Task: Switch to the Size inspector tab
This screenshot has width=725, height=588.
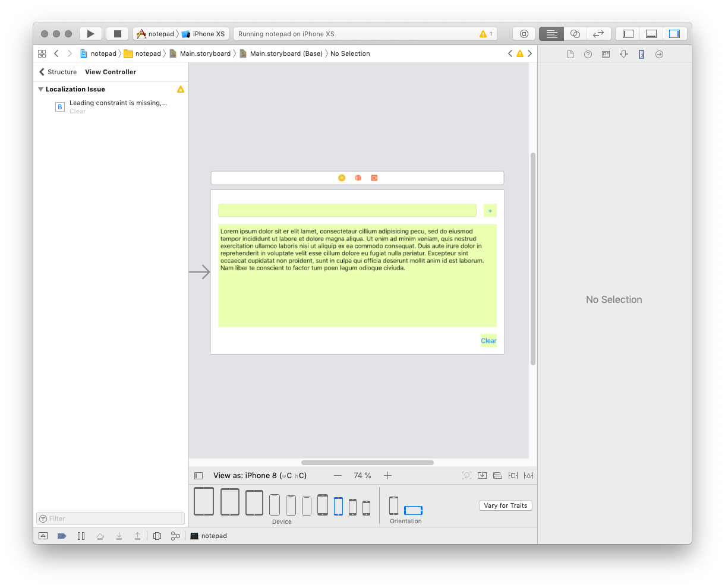Action: [641, 54]
